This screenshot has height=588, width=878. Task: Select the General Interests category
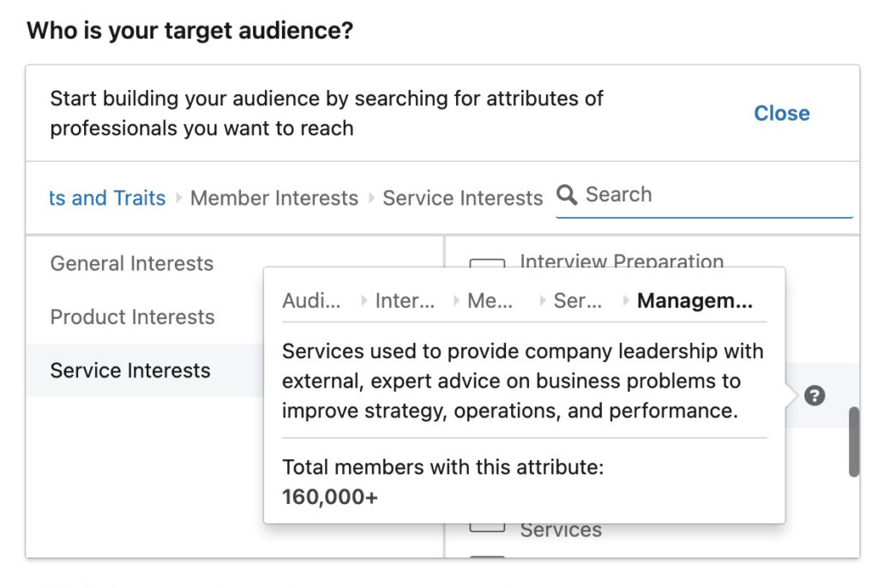coord(131,264)
